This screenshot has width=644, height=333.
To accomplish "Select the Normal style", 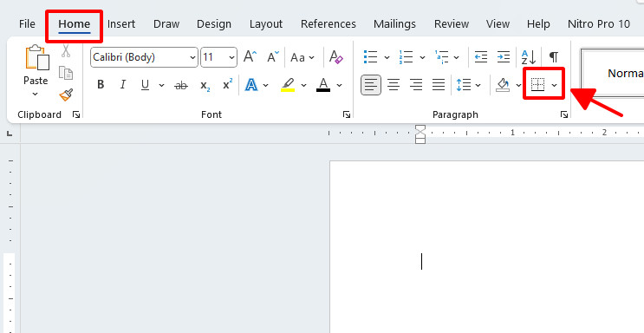I will coord(613,73).
